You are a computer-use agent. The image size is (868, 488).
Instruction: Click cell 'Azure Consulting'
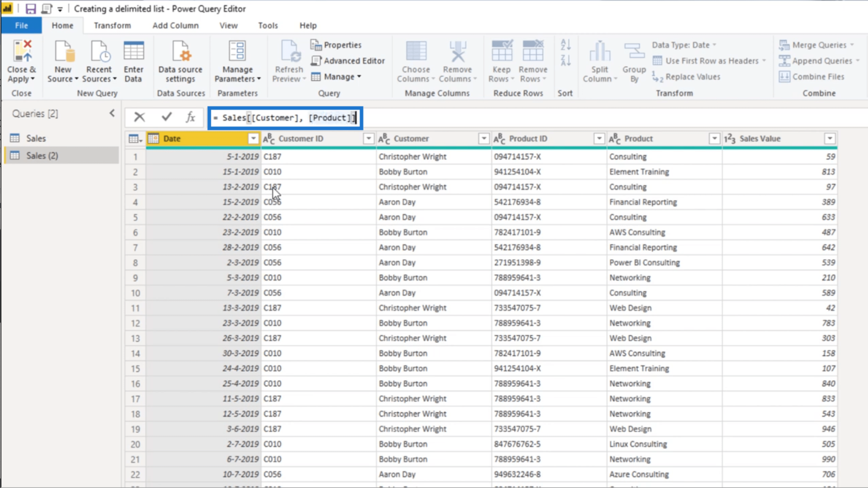pyautogui.click(x=664, y=474)
